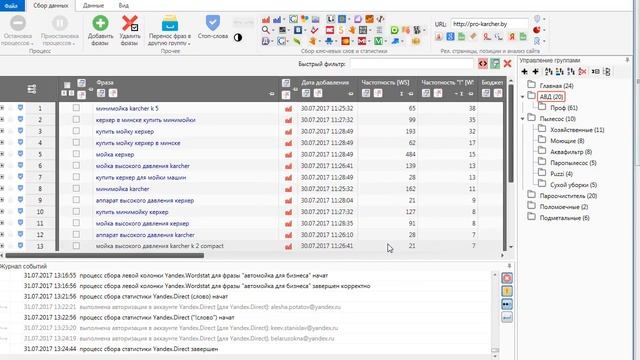Image resolution: width=640 pixels, height=360 pixels.
Task: Click the red Yandex Я icon below URL
Action: tap(512, 37)
